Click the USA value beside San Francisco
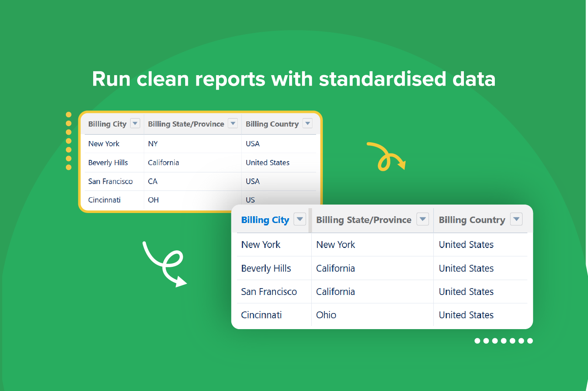Screen dimensions: 588x391 252,181
